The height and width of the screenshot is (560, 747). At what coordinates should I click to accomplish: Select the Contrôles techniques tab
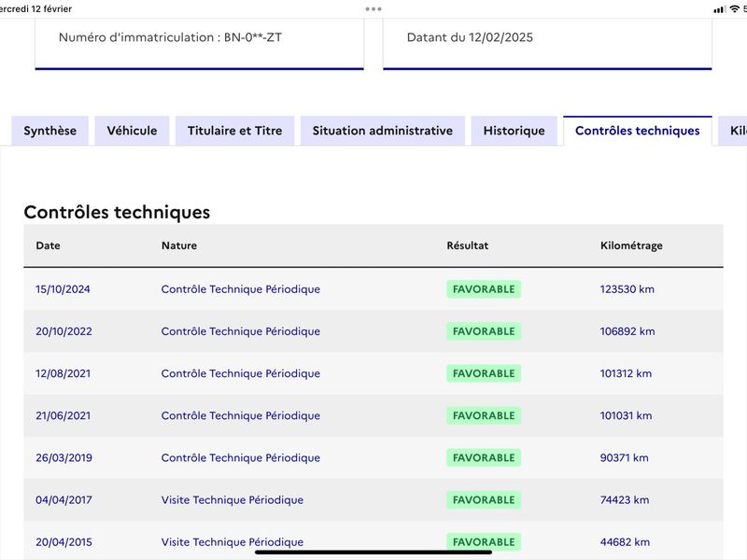[638, 131]
